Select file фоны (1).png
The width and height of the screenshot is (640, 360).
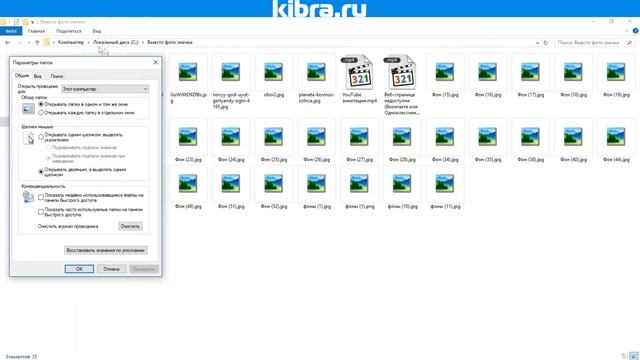[359, 187]
